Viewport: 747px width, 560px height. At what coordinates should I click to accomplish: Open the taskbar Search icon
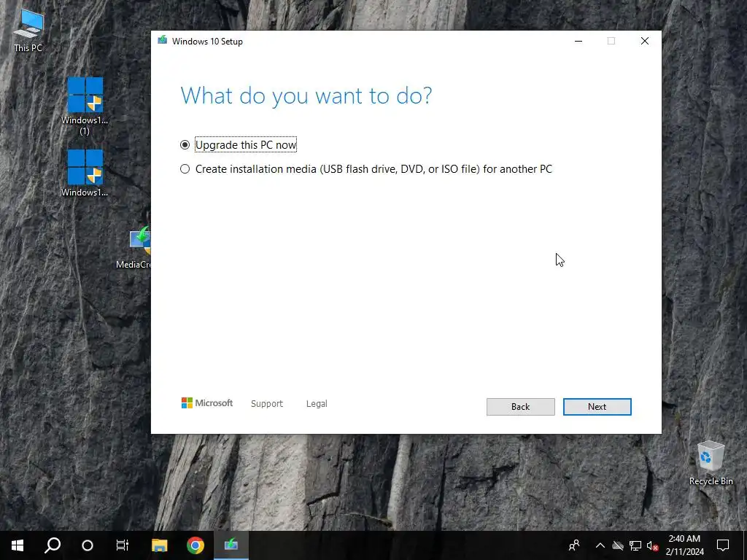pyautogui.click(x=53, y=545)
